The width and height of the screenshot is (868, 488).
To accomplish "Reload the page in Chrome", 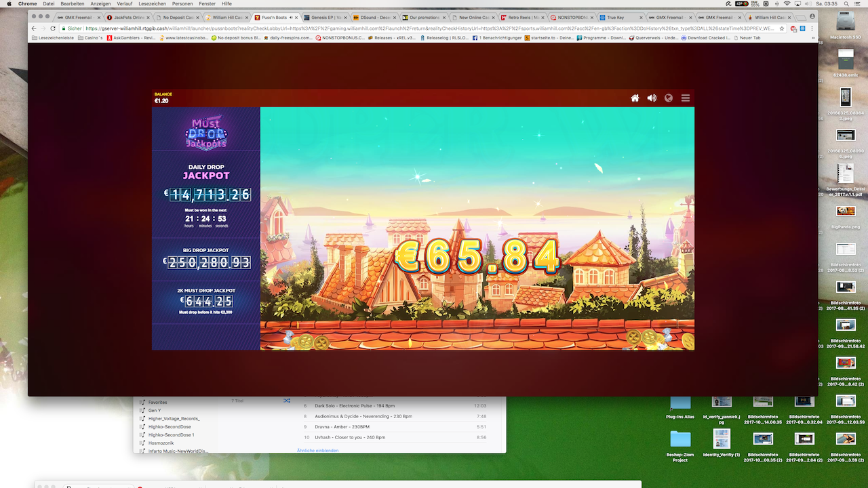I will (x=53, y=28).
